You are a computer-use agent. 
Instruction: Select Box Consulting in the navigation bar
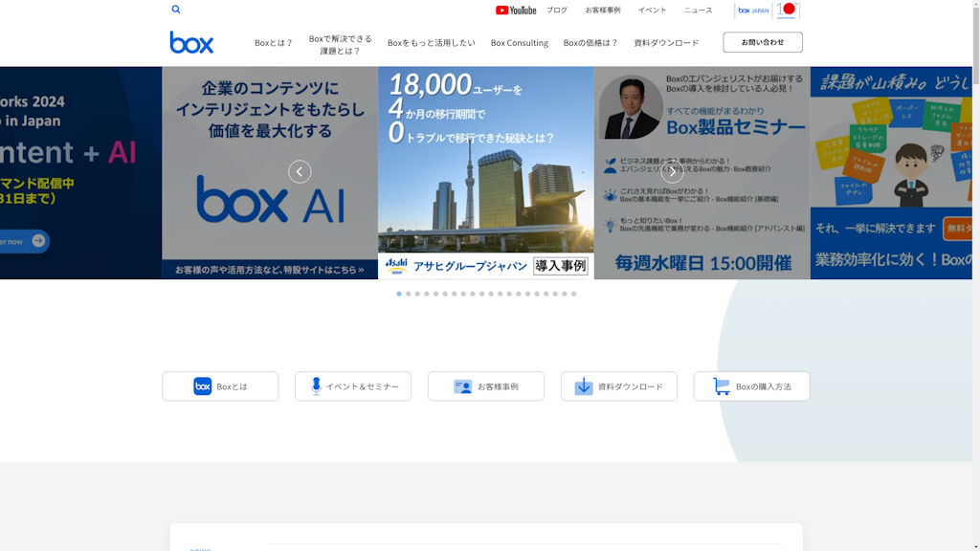519,42
